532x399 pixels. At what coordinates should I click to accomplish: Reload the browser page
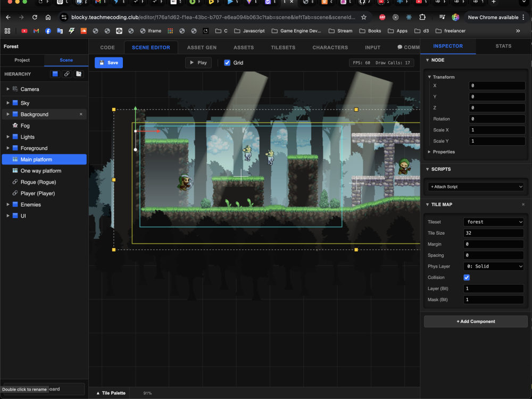click(35, 18)
